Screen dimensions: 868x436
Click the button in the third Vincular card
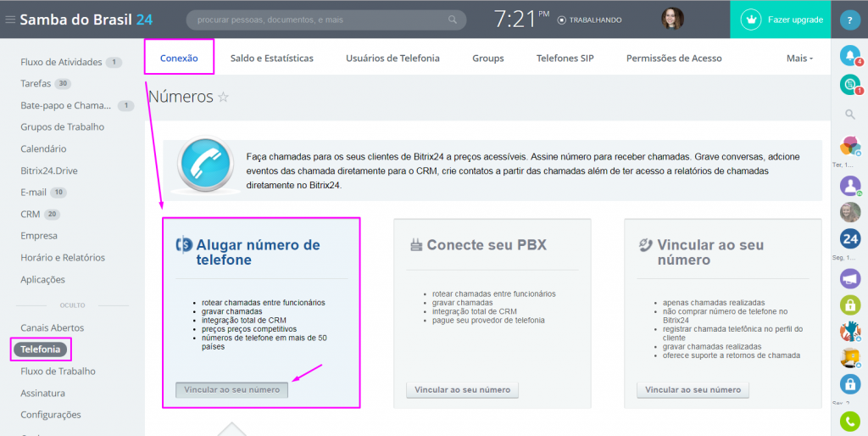pyautogui.click(x=693, y=390)
